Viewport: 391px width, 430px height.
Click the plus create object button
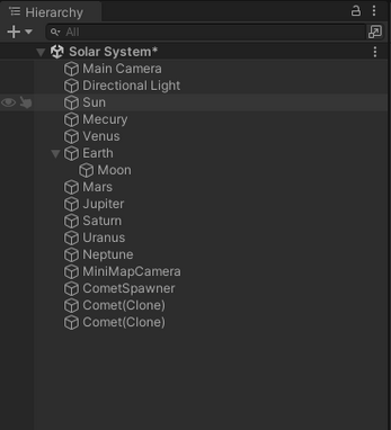pyautogui.click(x=14, y=32)
